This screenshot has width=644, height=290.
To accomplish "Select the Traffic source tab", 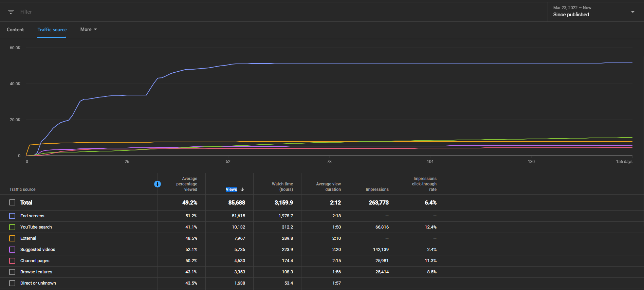I will [x=52, y=30].
